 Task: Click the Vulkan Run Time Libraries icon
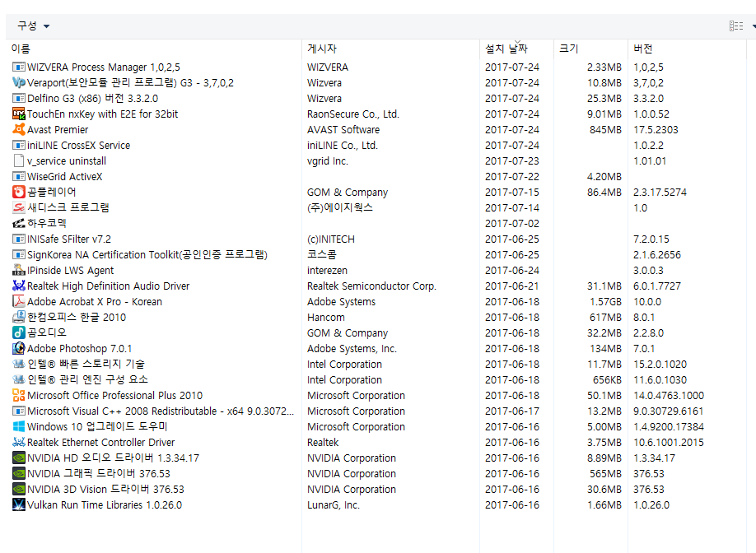tap(19, 504)
